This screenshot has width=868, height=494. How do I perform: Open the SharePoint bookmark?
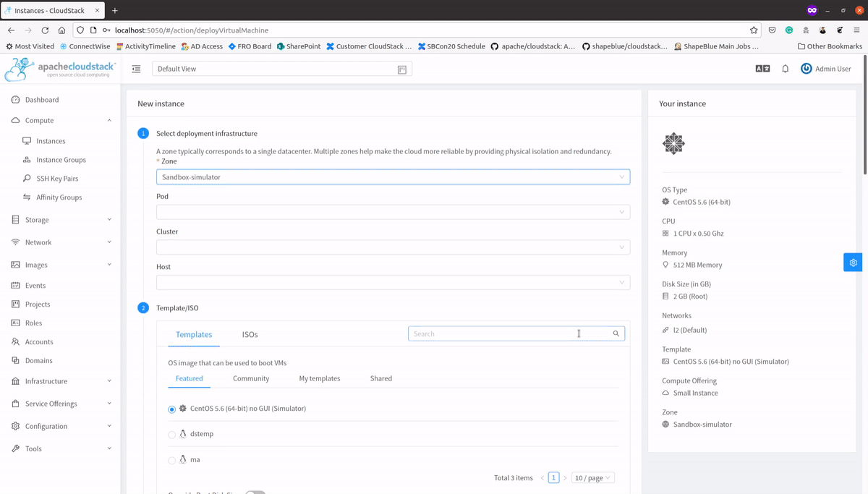point(299,46)
